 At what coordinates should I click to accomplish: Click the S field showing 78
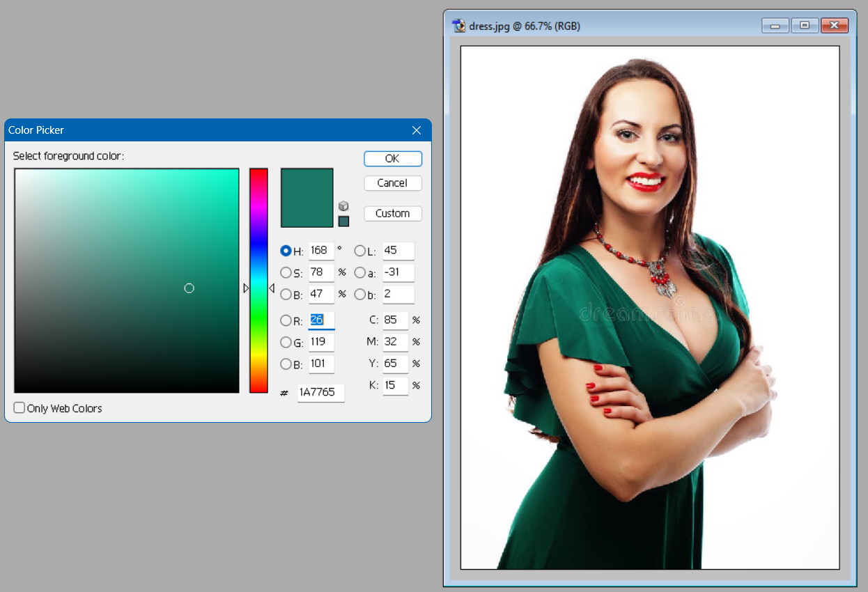pos(321,272)
